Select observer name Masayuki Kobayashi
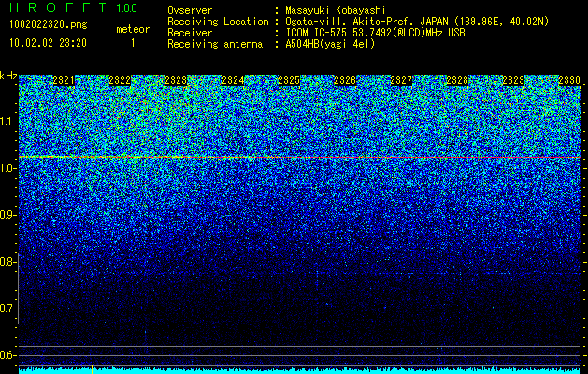 click(x=336, y=10)
